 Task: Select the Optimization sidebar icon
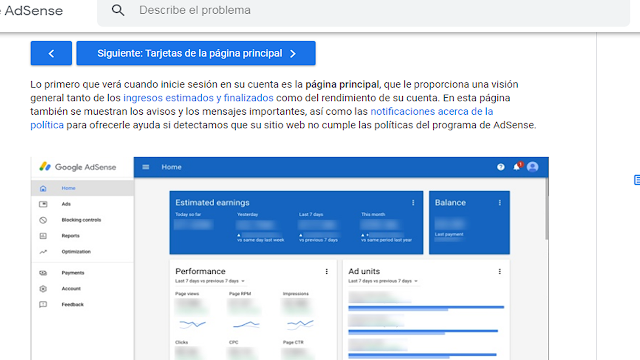pos(43,252)
